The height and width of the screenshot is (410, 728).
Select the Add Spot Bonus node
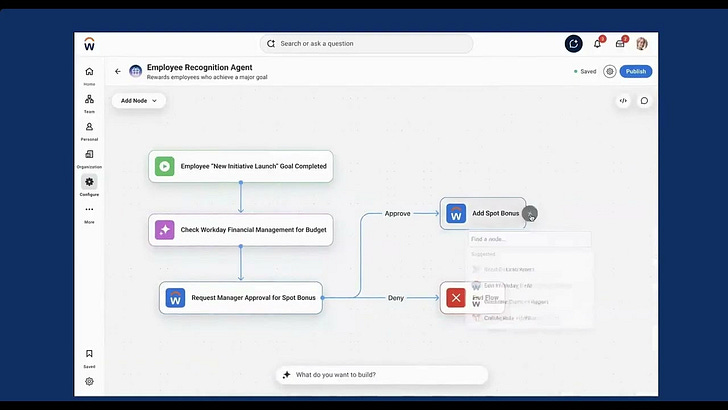pos(483,214)
